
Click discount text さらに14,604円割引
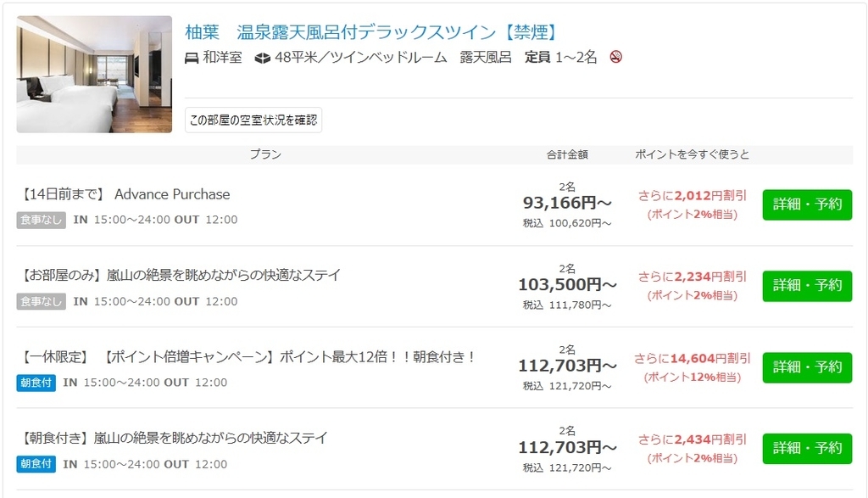point(692,358)
